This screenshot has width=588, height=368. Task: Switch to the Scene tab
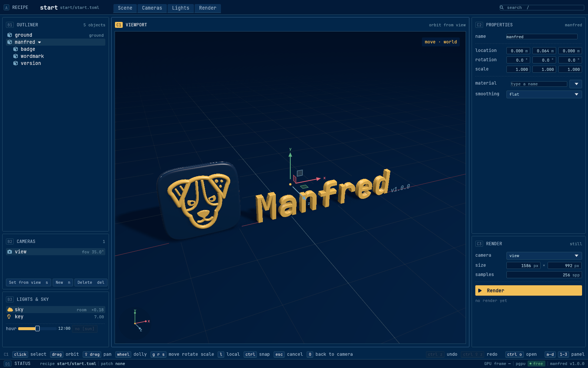coord(125,8)
